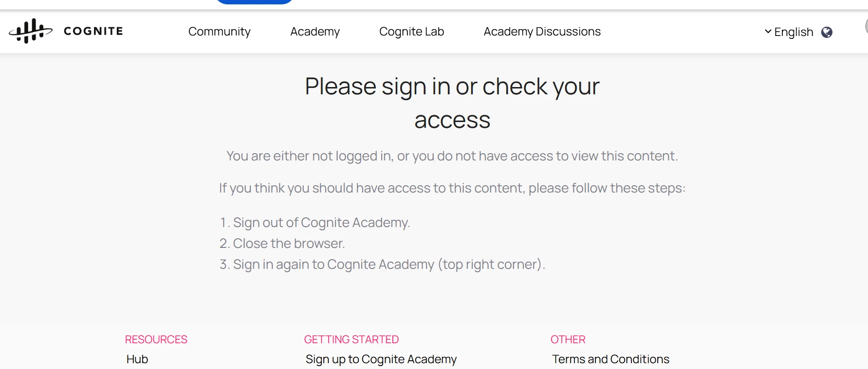Open the Sign up to Cognite Academy link
Screen dimensions: 868x369
click(381, 359)
